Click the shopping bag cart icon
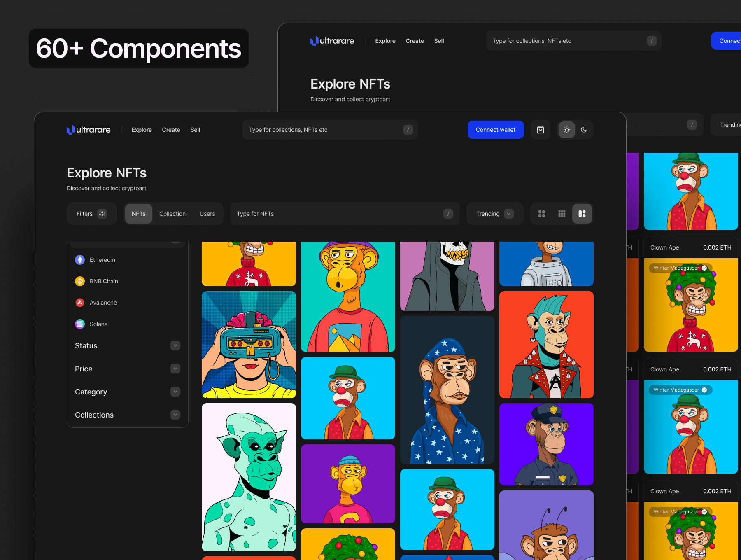Viewport: 741px width, 560px height. (541, 130)
